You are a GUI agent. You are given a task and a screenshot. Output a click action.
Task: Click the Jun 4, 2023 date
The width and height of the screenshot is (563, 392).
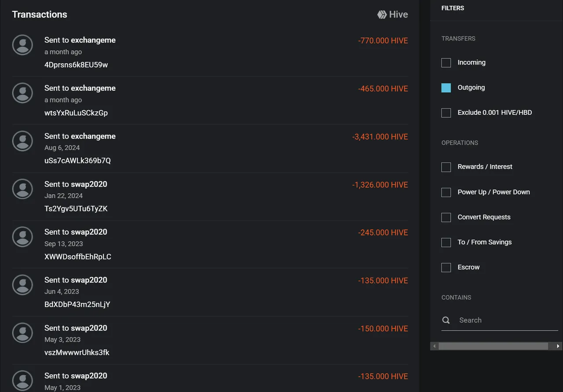click(x=62, y=291)
